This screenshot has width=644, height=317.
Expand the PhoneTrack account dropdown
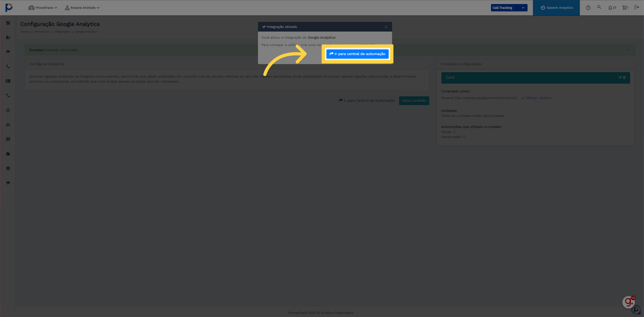pos(43,8)
